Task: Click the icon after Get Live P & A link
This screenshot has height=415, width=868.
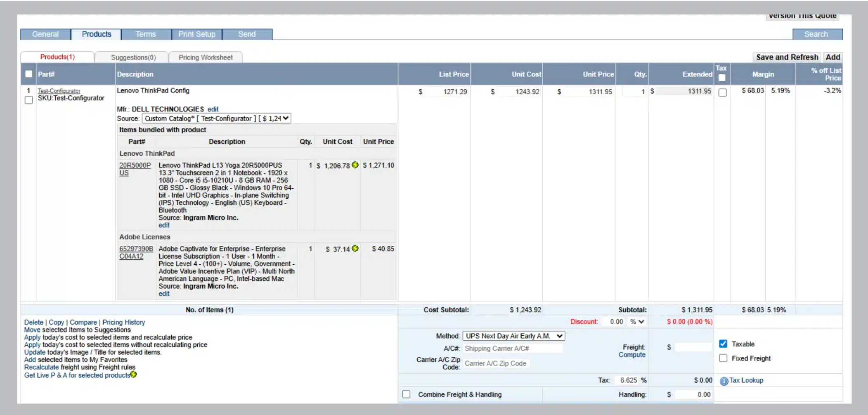Action: click(133, 375)
